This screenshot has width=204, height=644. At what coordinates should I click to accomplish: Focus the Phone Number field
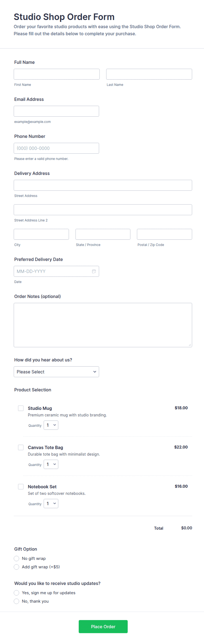56,148
